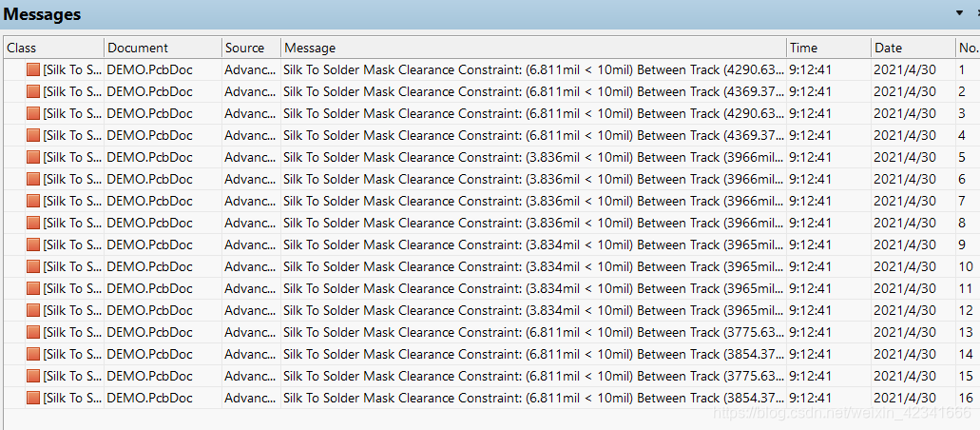This screenshot has height=430, width=980.
Task: Click the violation icon in message row 11
Action: (33, 288)
